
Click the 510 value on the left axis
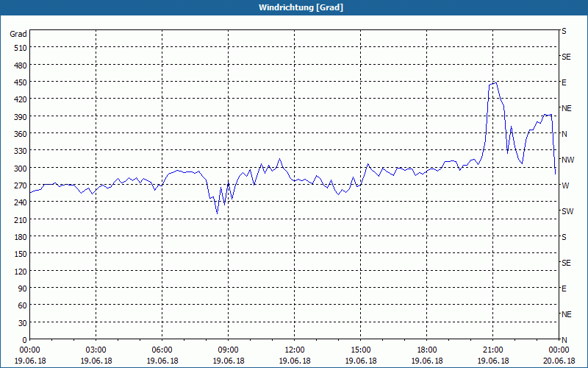click(21, 48)
